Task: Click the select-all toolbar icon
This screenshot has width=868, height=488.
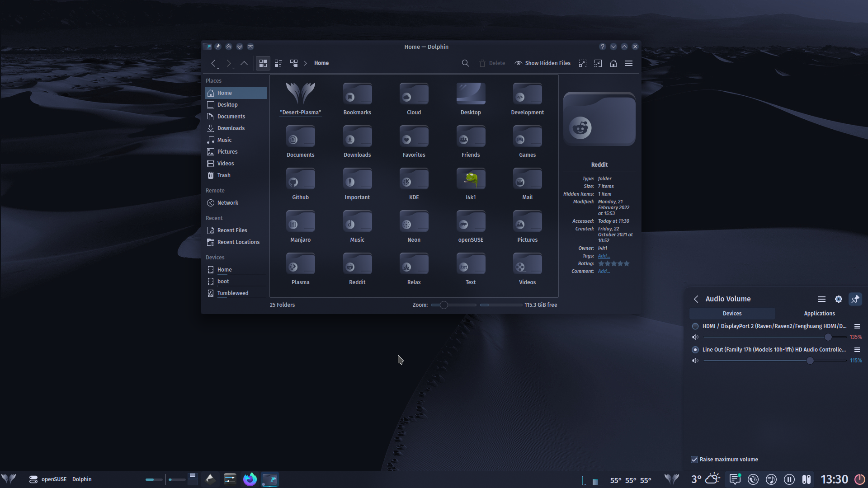Action: click(583, 63)
